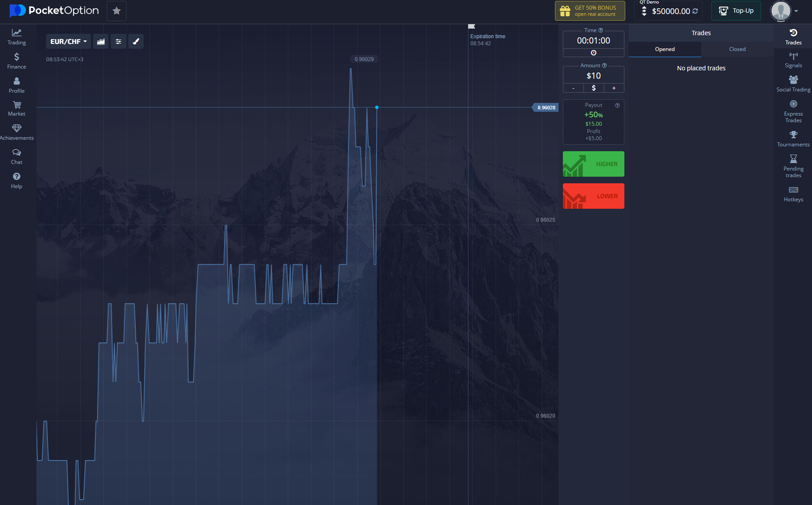
Task: Click the Payout help question mark
Action: coord(617,105)
